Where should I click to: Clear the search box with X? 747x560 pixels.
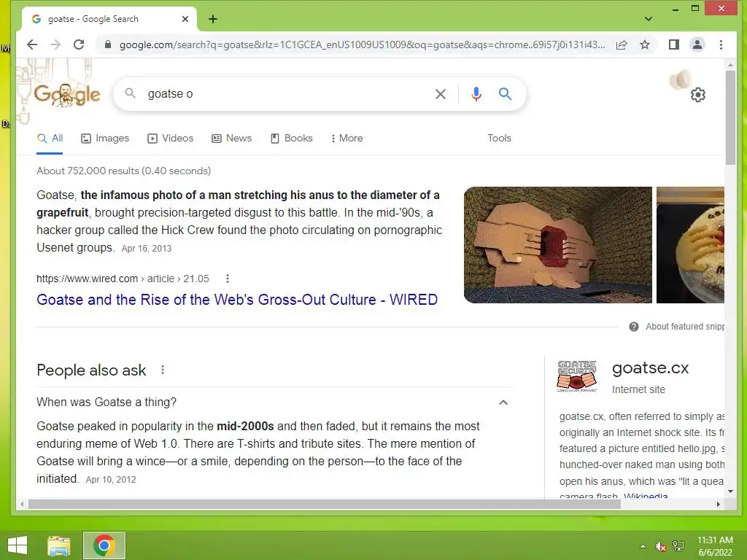pos(441,94)
